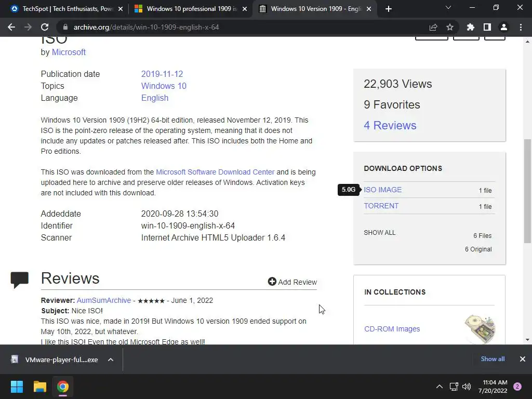
Task: Click Show all downloads
Action: coord(493,359)
